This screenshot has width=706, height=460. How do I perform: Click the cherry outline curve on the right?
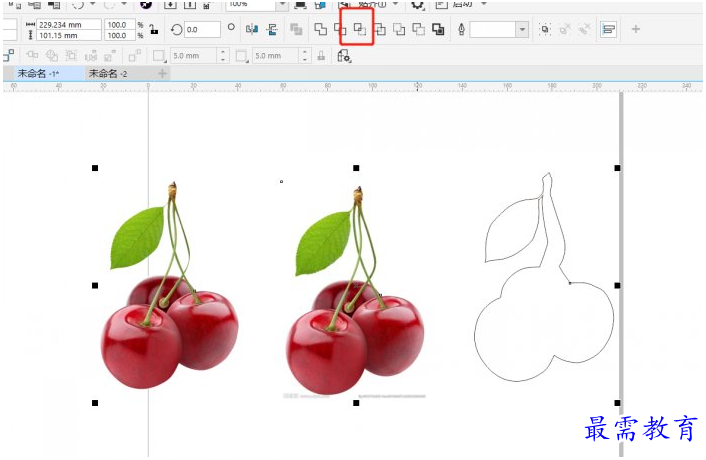544,277
